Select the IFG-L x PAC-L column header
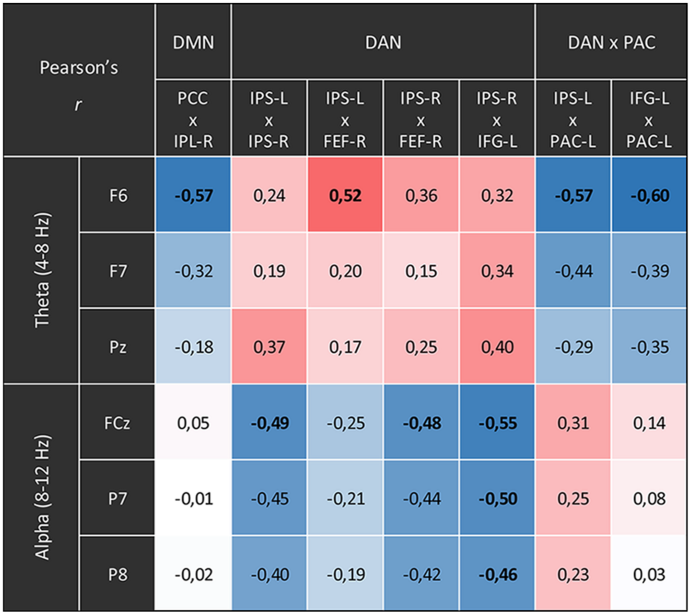The width and height of the screenshot is (692, 616). pyautogui.click(x=649, y=119)
